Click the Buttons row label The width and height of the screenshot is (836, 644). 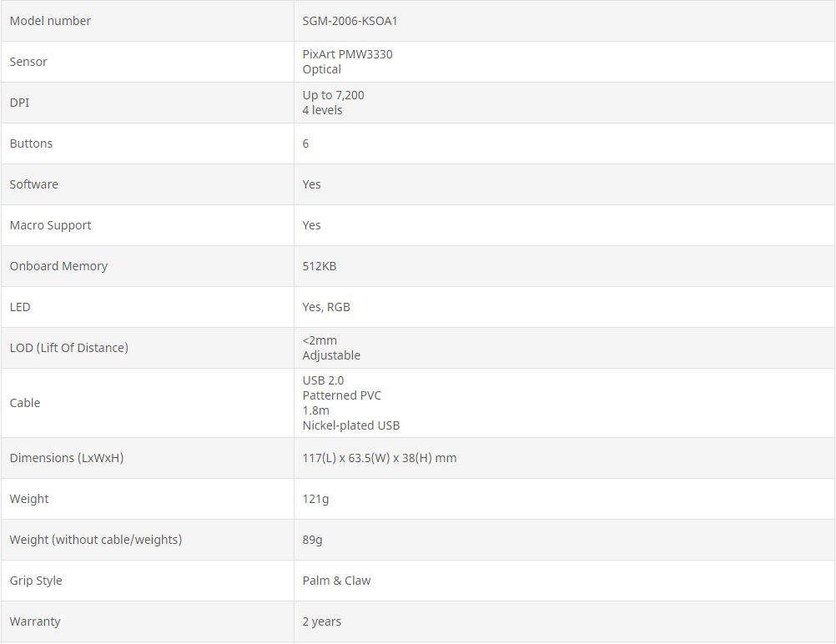click(x=31, y=143)
